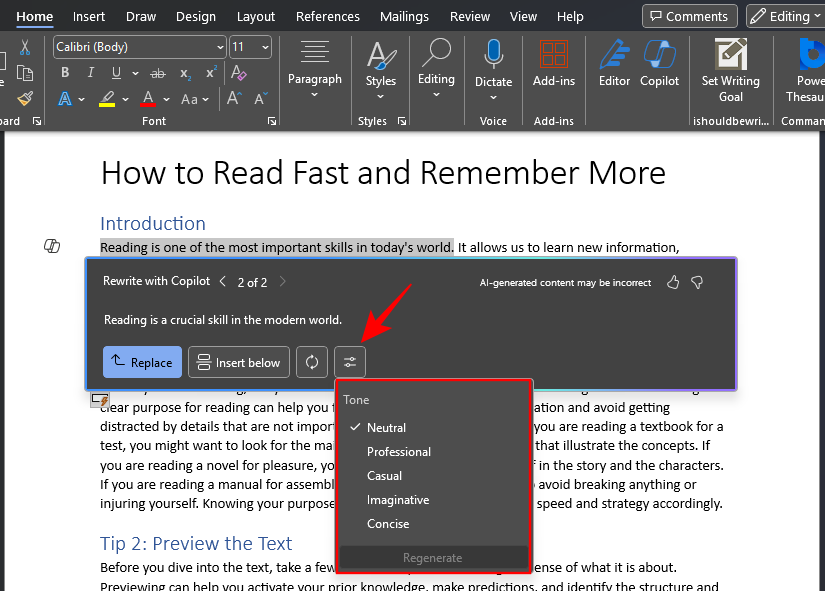825x591 pixels.
Task: Give thumbs up feedback on rewrite
Action: [673, 283]
